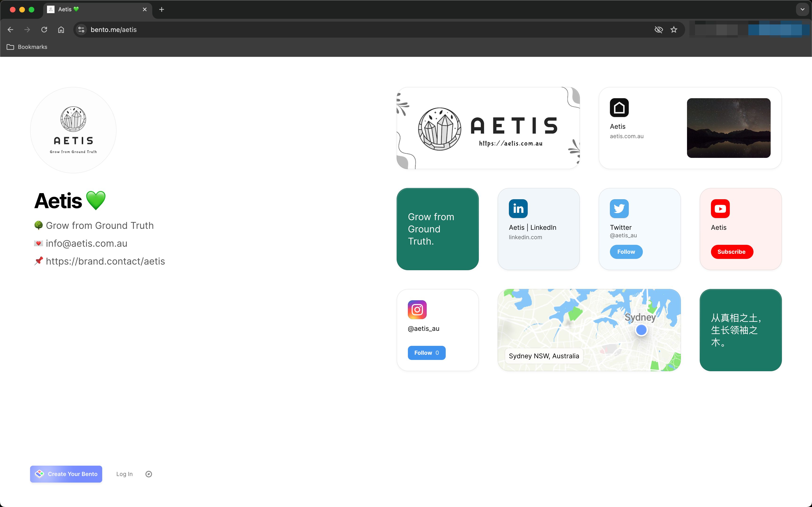Click the browser home icon
The image size is (812, 507).
point(61,30)
